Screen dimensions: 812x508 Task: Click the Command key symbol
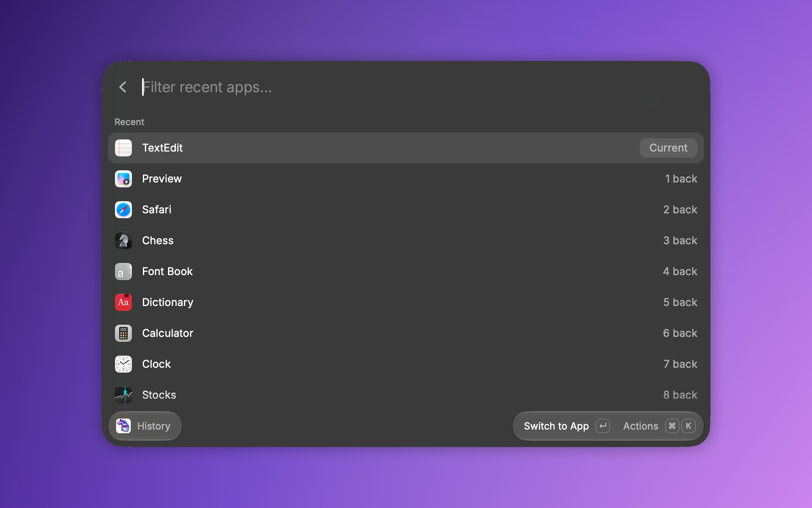[672, 426]
